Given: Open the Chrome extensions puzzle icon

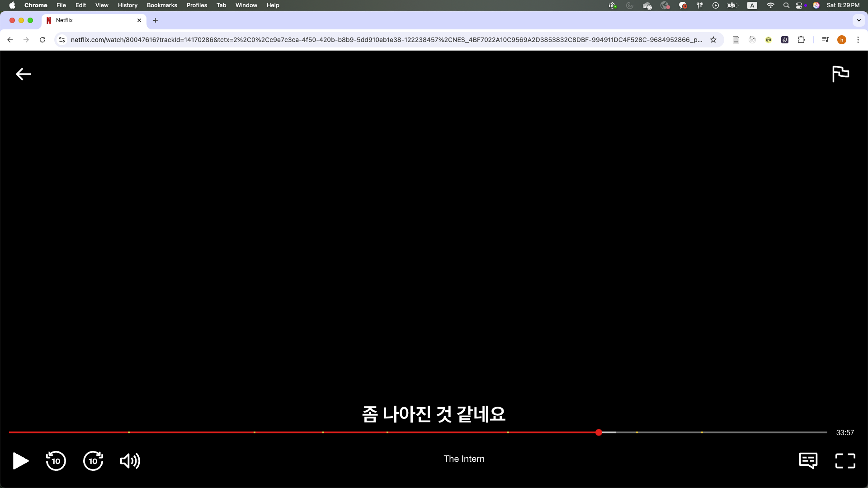Looking at the screenshot, I should pyautogui.click(x=801, y=40).
